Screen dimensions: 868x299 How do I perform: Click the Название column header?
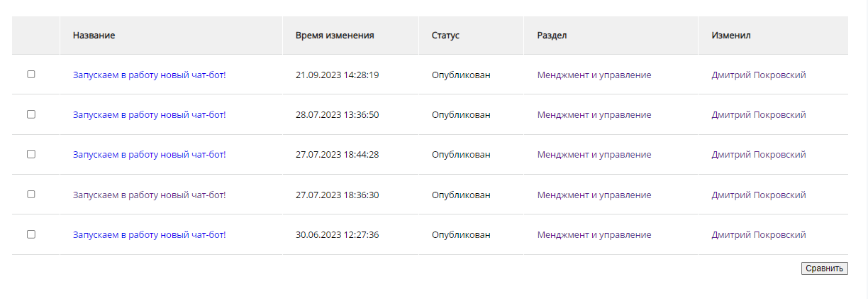[94, 35]
